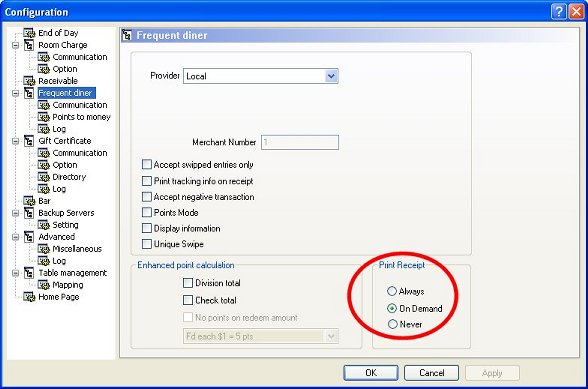Collapse the Backup Servers tree node
This screenshot has width=588, height=389.
15,213
